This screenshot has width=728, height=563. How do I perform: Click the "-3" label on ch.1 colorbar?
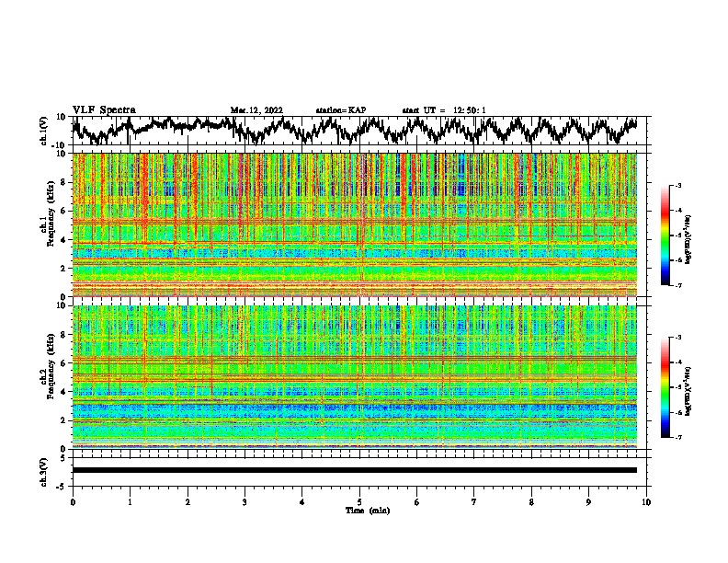tap(678, 185)
